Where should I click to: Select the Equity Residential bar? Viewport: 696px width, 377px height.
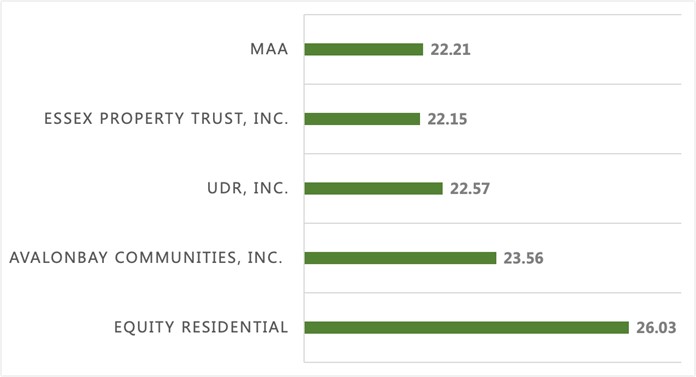(467, 328)
